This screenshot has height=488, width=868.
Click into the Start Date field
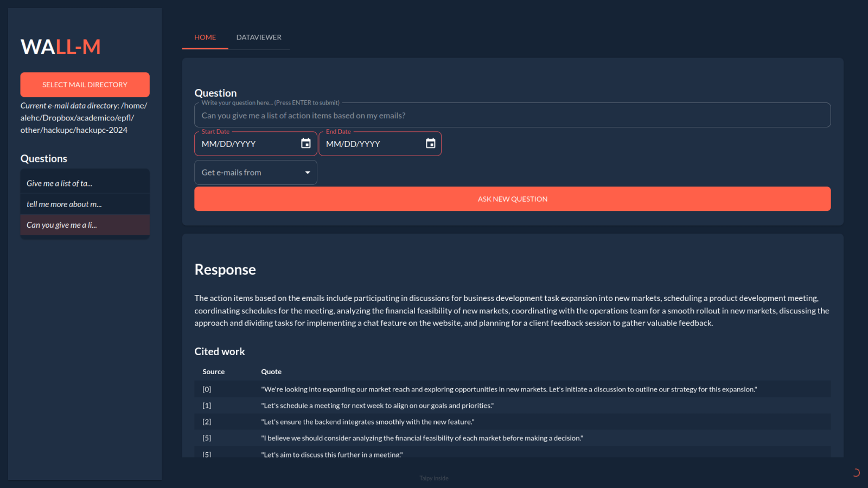pos(247,144)
